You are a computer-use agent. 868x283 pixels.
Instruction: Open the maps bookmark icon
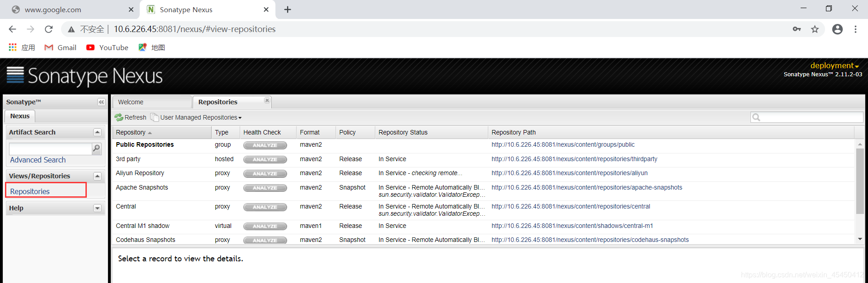pos(142,47)
